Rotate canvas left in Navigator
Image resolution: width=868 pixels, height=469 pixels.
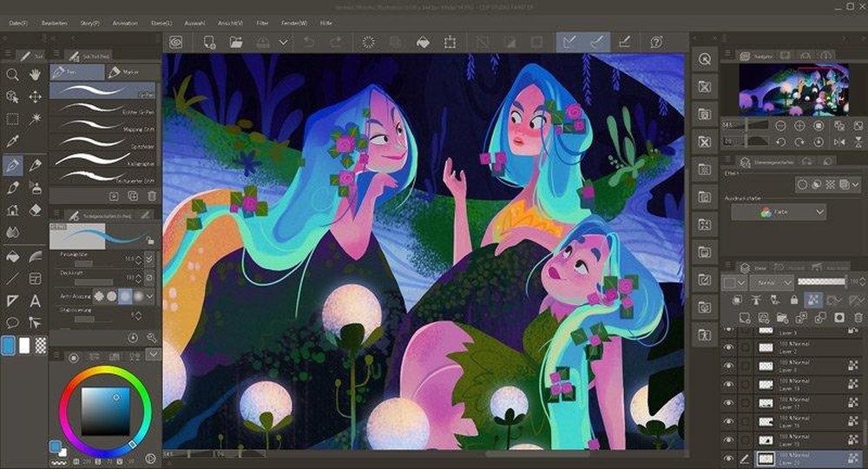pyautogui.click(x=780, y=142)
